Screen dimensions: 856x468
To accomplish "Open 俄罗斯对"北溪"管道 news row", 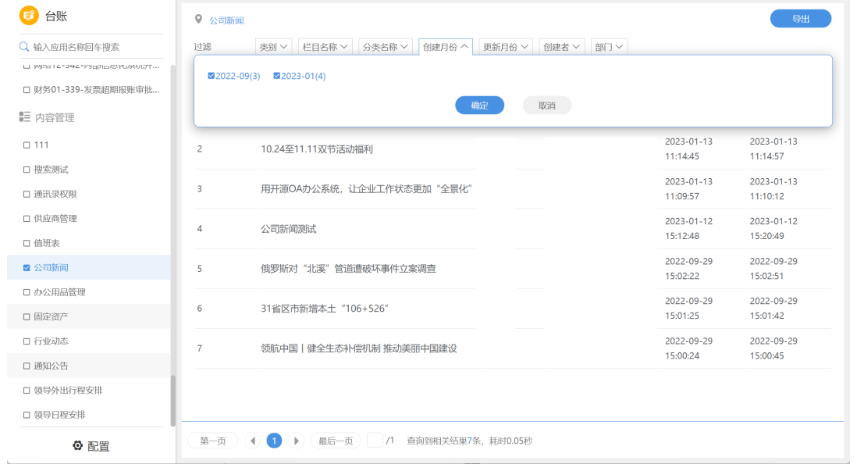I will (348, 269).
